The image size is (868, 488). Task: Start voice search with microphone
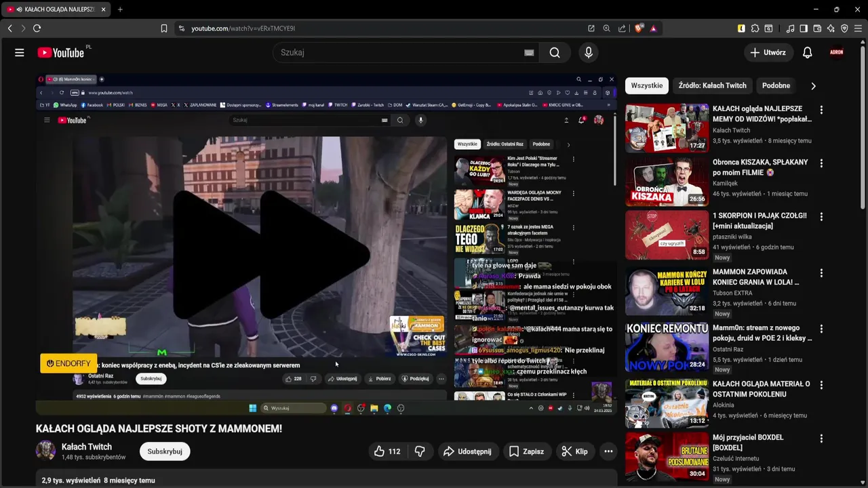pyautogui.click(x=589, y=52)
